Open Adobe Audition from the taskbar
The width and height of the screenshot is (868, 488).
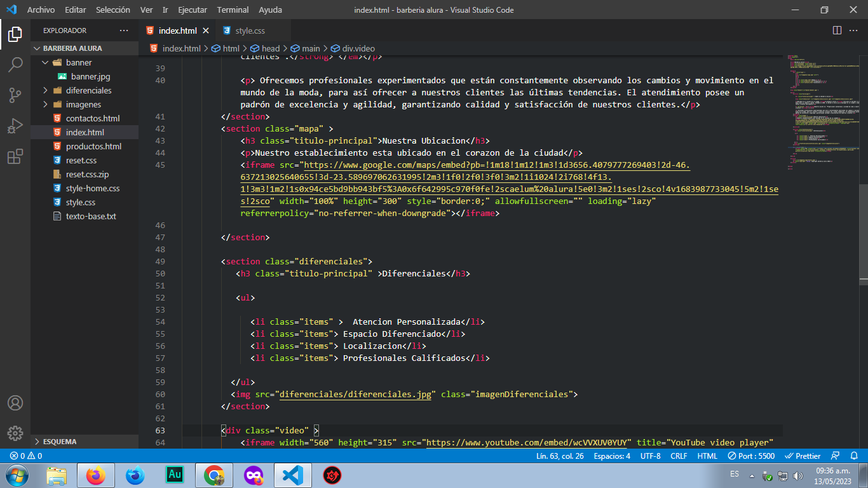(174, 475)
